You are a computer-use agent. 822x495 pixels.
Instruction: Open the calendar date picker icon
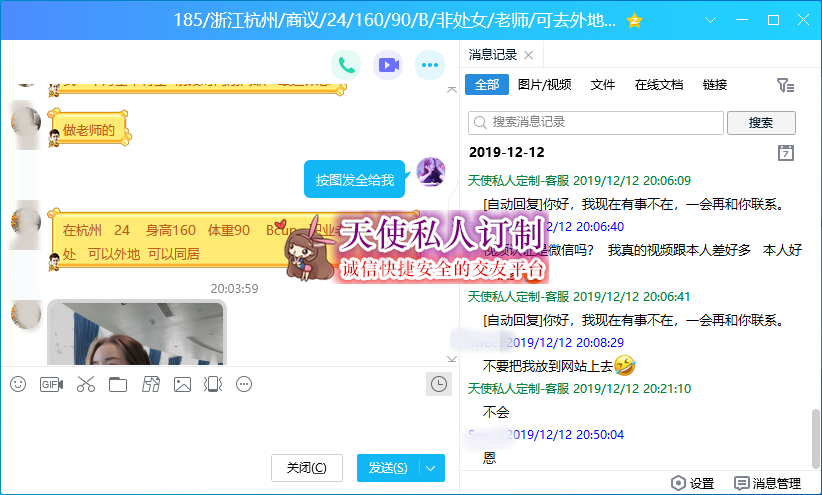(786, 153)
